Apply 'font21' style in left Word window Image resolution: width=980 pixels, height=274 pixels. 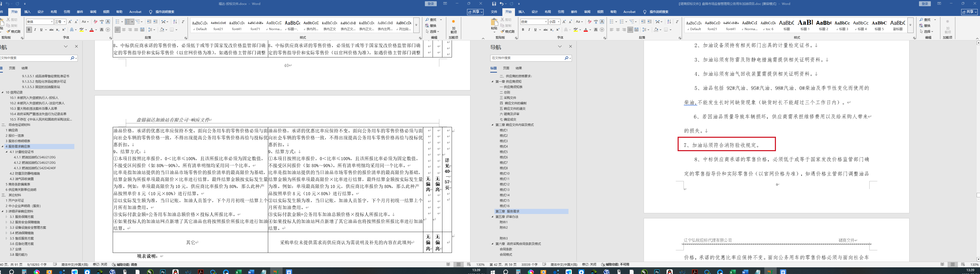coord(218,25)
